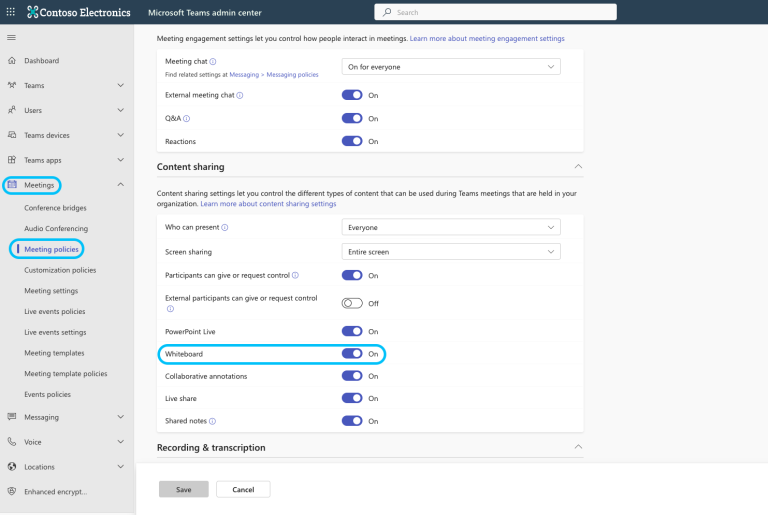Collapse the navigation hamburger menu
768x515 pixels.
[12, 37]
